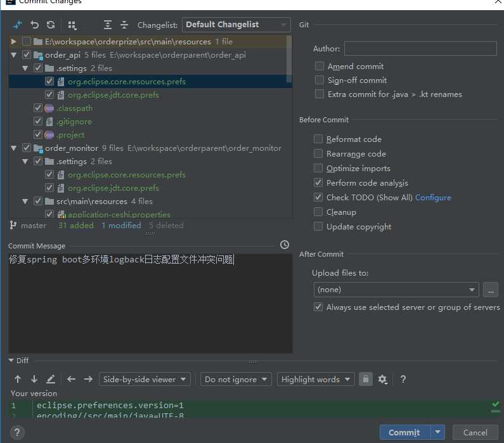Click the order_api module folder icon
The height and width of the screenshot is (443, 504).
pyautogui.click(x=38, y=55)
